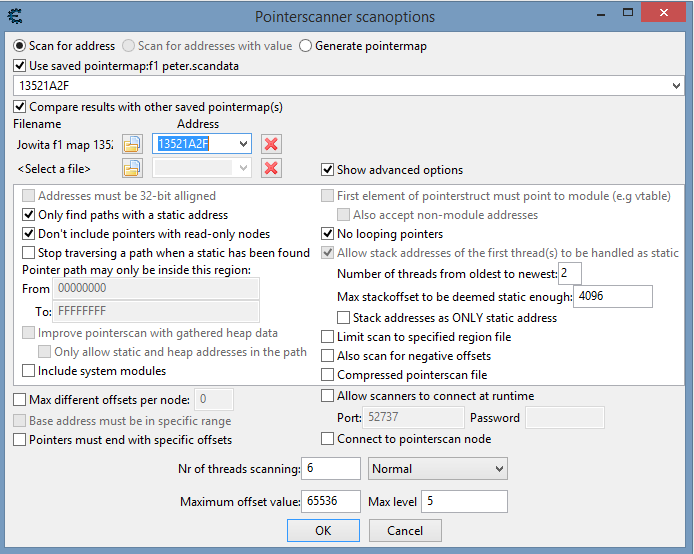Click the Max level input field

click(464, 501)
